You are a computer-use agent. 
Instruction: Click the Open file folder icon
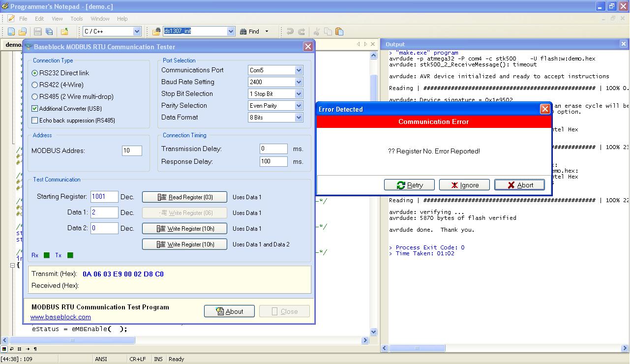pyautogui.click(x=23, y=31)
